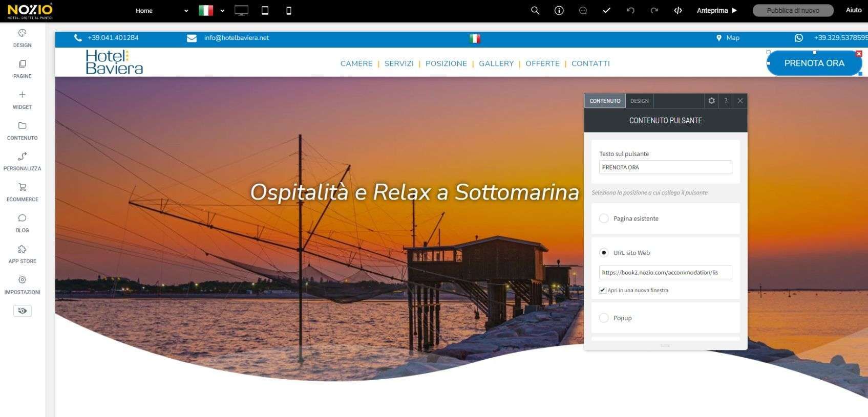Viewport: 868px width, 417px height.
Task: Click the website URL input field
Action: [665, 273]
